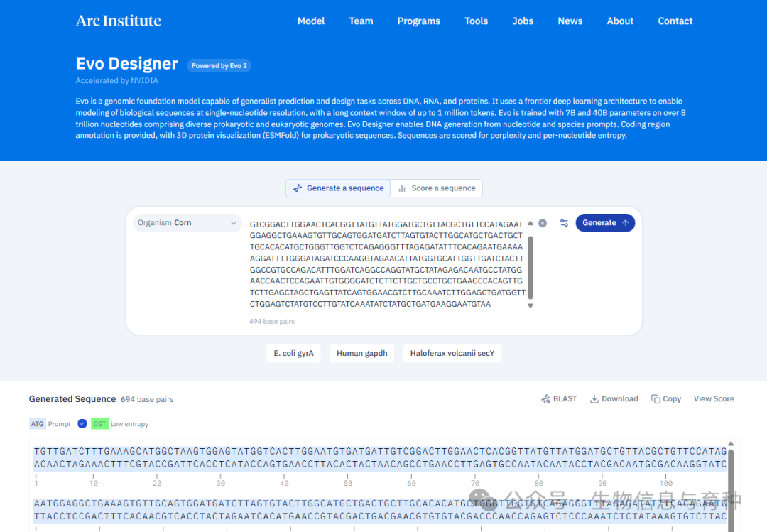Toggle the Low entropy checkbox
767x532 pixels.
click(x=82, y=424)
